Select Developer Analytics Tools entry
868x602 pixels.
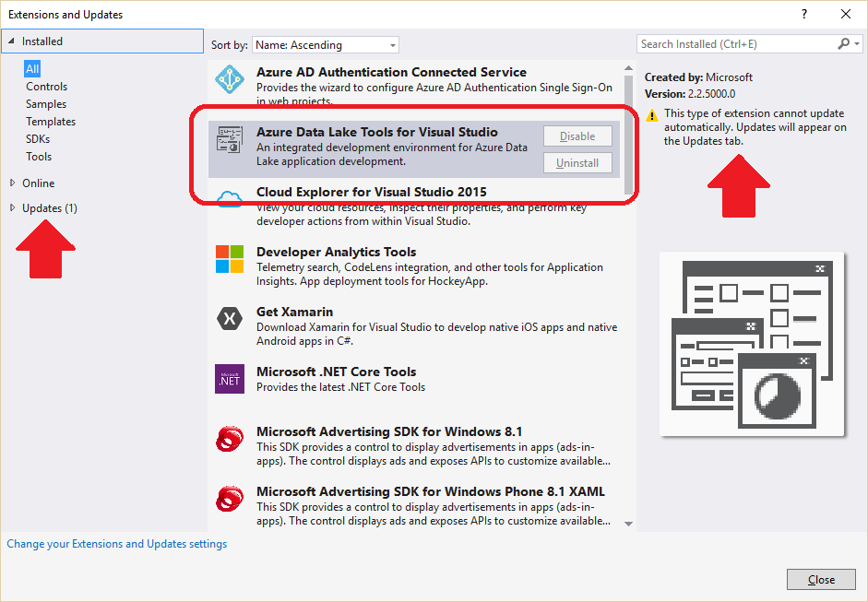tap(413, 266)
